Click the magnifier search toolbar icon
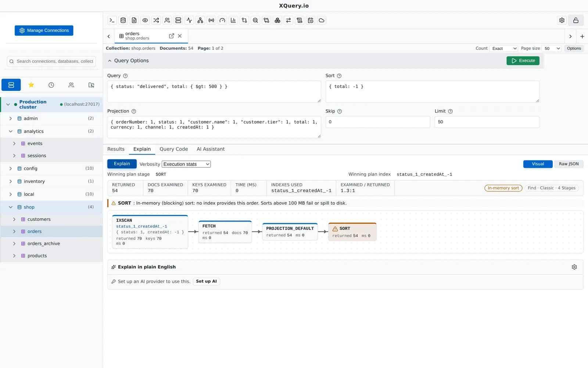Screen dimensions: 588x368 pos(255,20)
